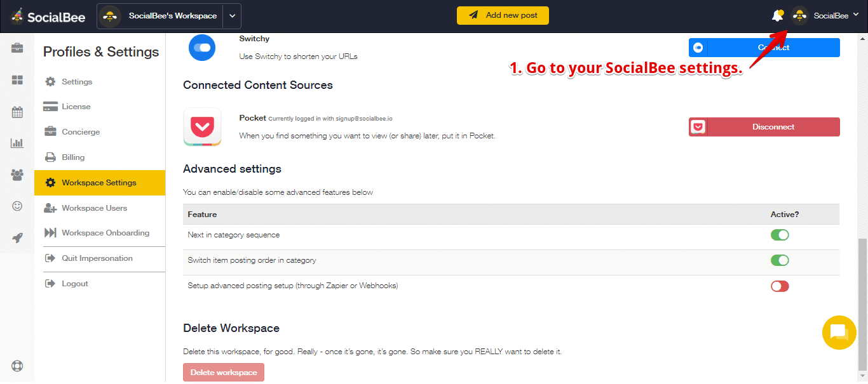Open the smiley face icon in left rail

point(17,206)
